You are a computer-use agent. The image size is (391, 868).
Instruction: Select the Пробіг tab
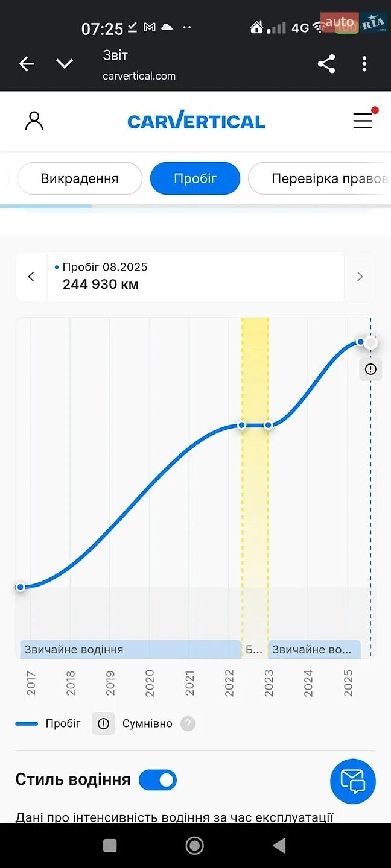click(195, 178)
